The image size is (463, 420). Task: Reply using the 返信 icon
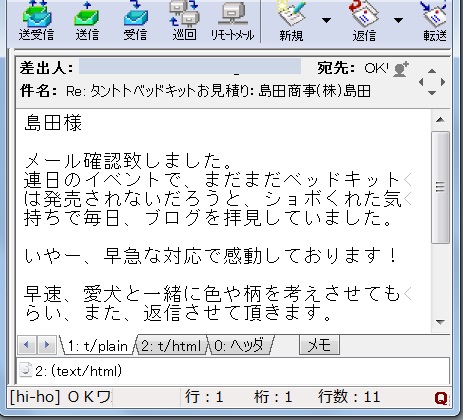[364, 21]
